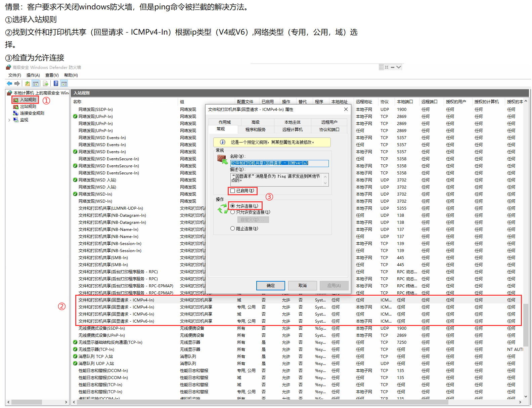Image resolution: width=532 pixels, height=408 pixels.
Task: Click the computers icon beside 连接安全规则
Action: [x=16, y=113]
